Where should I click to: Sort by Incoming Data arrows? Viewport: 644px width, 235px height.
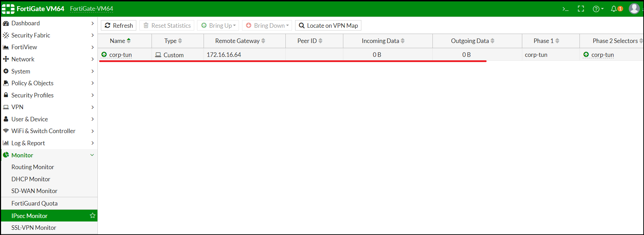(x=403, y=41)
